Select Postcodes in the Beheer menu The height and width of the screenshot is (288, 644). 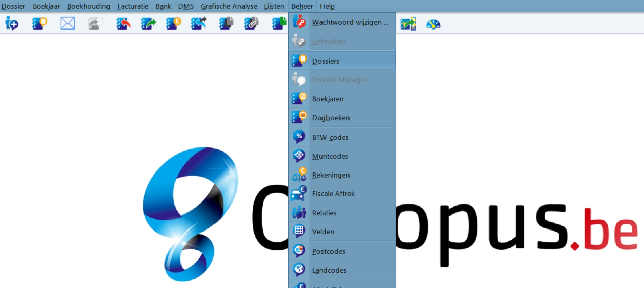[x=342, y=251]
